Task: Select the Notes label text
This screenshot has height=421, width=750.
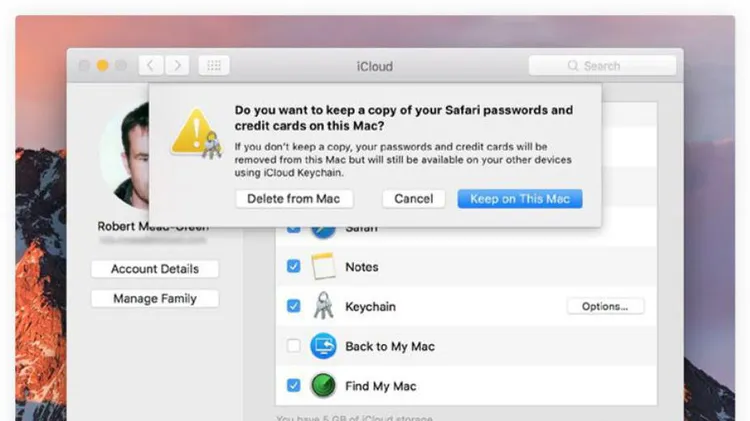Action: (x=362, y=267)
